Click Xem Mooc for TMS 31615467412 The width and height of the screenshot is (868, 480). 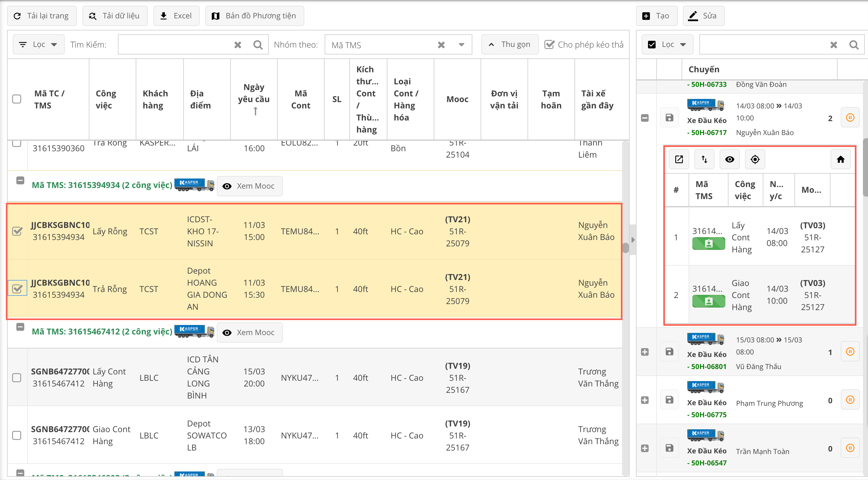(x=249, y=332)
